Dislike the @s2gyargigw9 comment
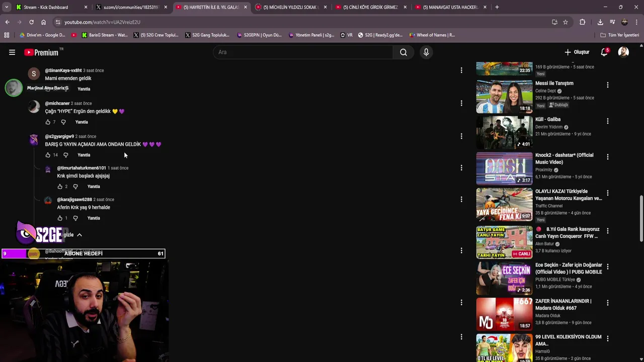This screenshot has width=644, height=362. click(65, 155)
